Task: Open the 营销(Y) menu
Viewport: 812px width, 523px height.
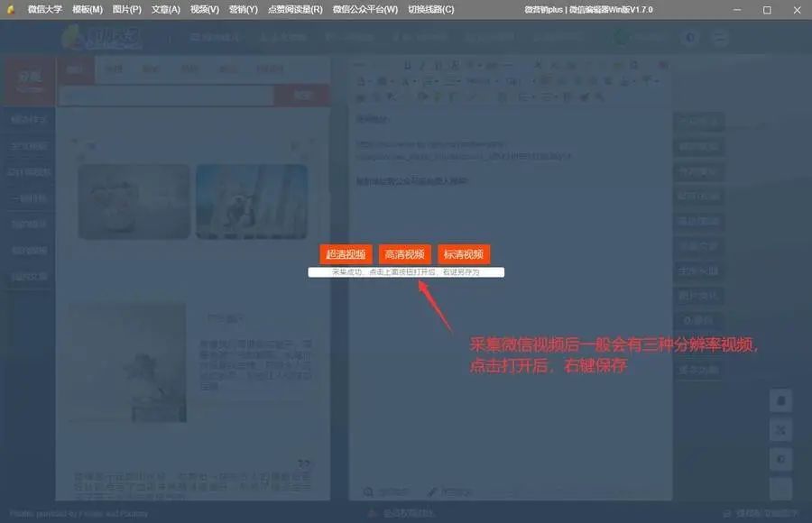Action: (244, 9)
